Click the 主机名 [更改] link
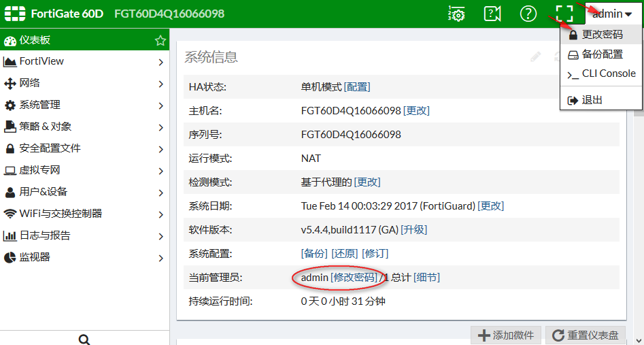644x345 pixels. tap(416, 111)
